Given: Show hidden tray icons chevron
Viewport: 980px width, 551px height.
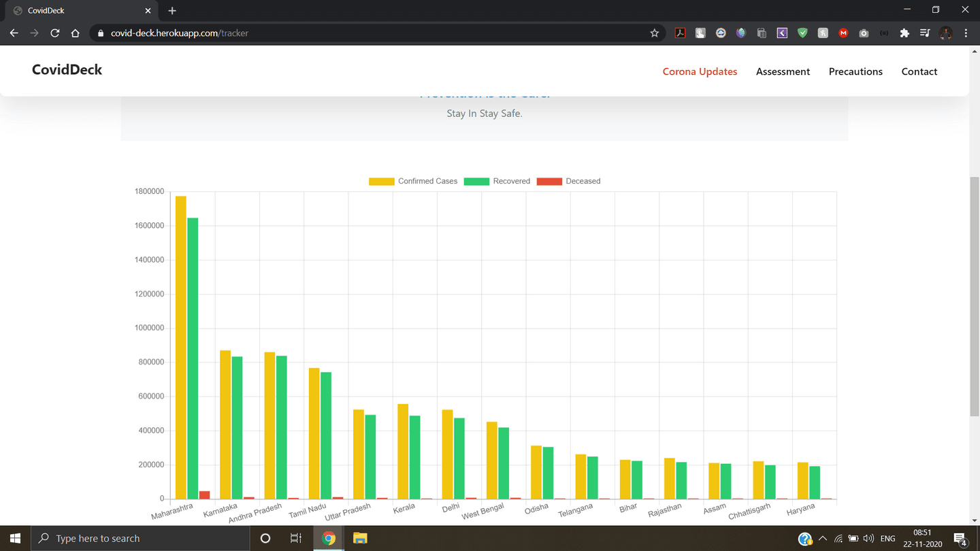Looking at the screenshot, I should tap(823, 539).
